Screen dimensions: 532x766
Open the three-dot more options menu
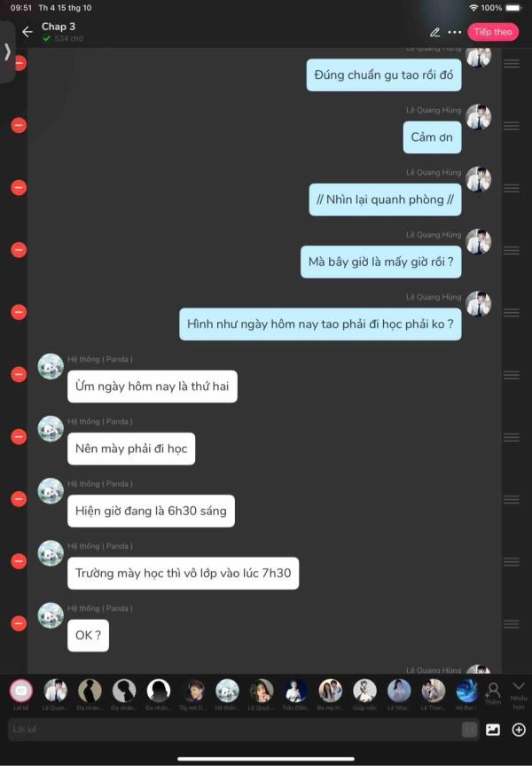[454, 32]
